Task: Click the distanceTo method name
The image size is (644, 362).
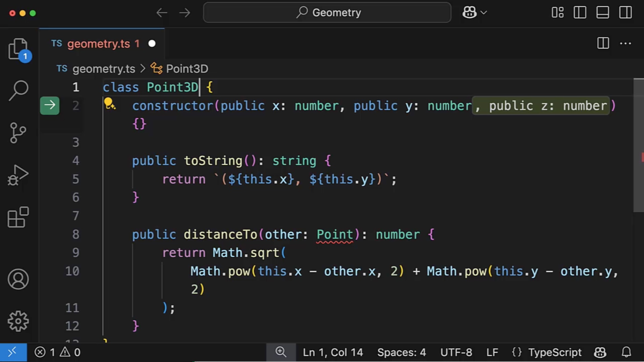Action: [x=220, y=235]
